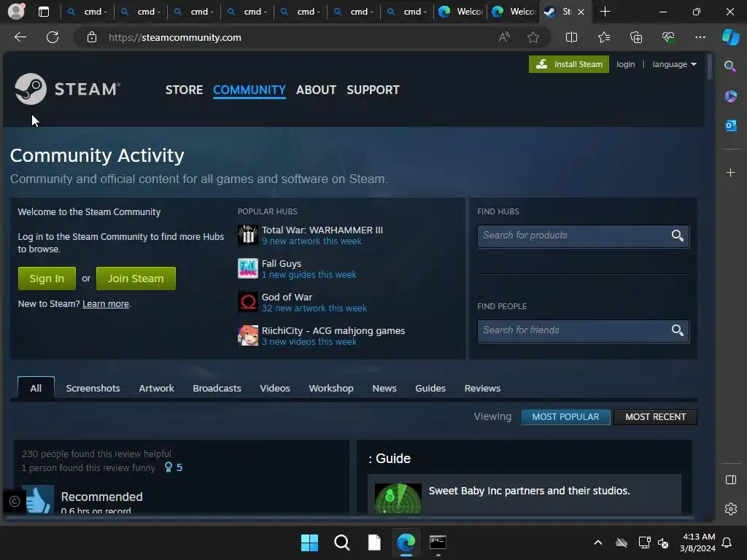This screenshot has height=560, width=747.
Task: Submit Find People search magnifier
Action: coord(678,330)
